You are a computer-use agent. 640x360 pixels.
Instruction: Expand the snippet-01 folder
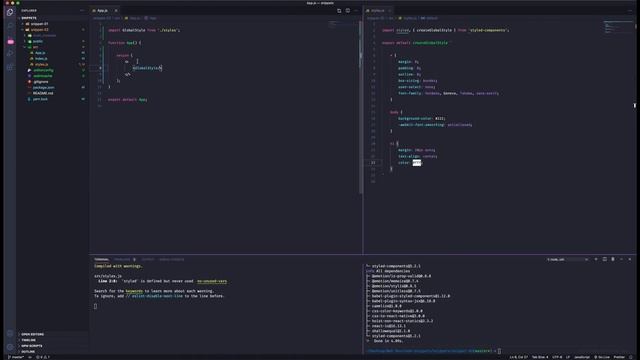click(x=37, y=24)
